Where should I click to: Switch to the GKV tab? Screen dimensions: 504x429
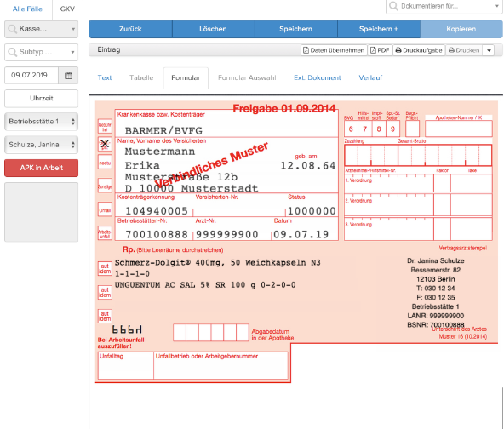pyautogui.click(x=67, y=9)
